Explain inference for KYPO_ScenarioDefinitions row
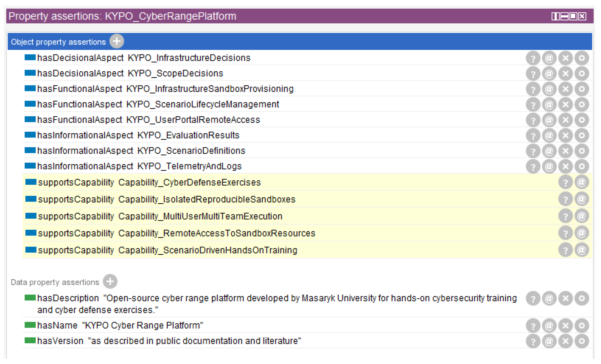Image resolution: width=601 pixels, height=364 pixels. (533, 151)
